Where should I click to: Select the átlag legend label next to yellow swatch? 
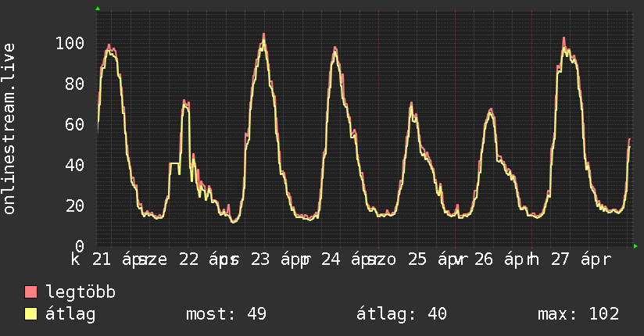coord(70,314)
